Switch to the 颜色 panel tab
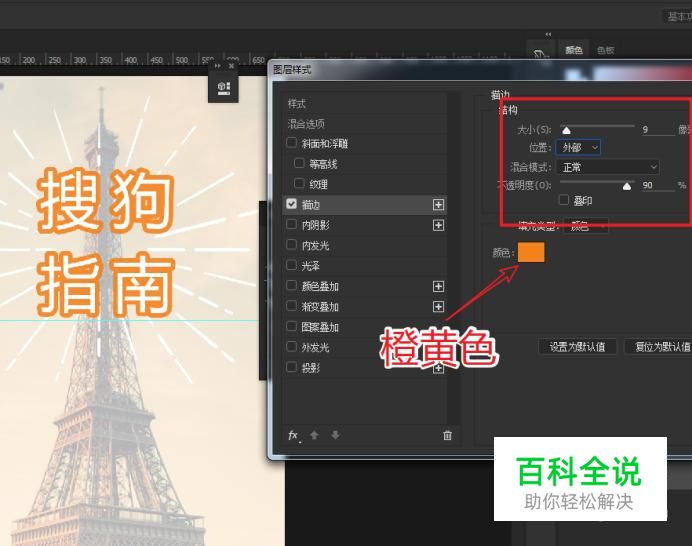 (574, 50)
